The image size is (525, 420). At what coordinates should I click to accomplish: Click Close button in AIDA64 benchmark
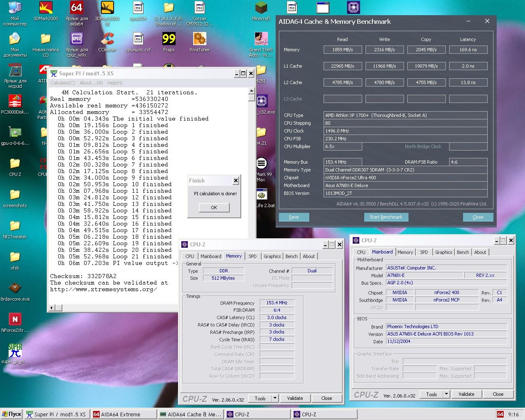(x=478, y=217)
